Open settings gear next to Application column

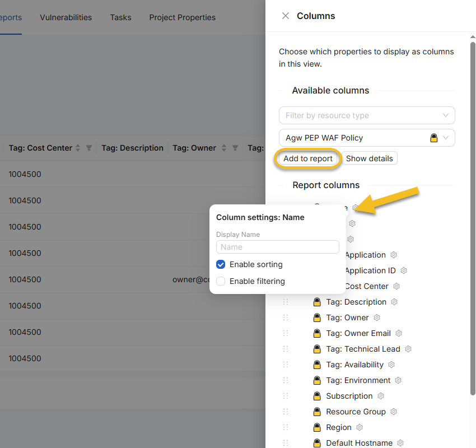click(394, 255)
